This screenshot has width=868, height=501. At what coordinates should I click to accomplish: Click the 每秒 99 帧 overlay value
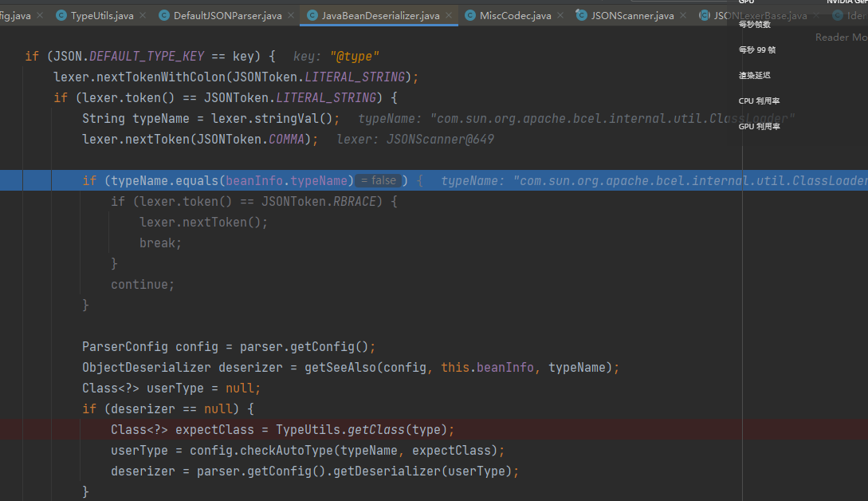(x=756, y=50)
